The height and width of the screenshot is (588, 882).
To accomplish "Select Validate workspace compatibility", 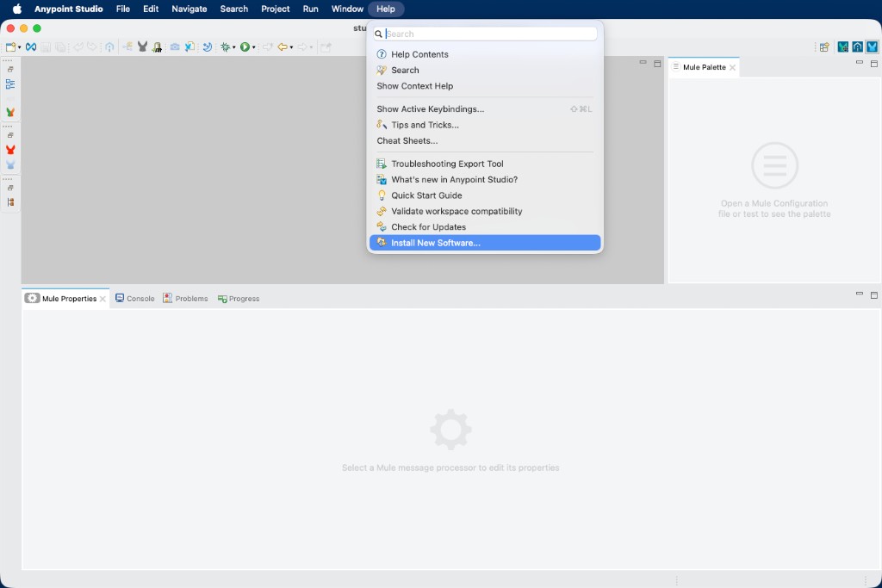I will click(485, 211).
